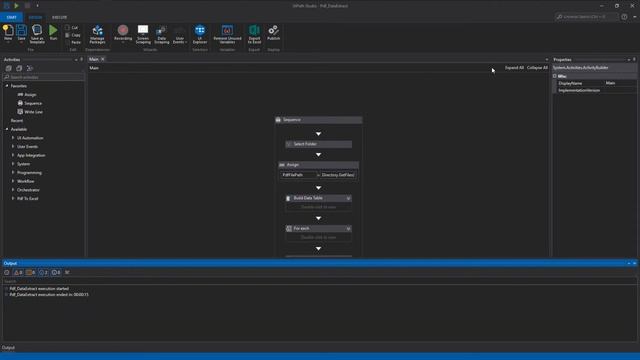Open Manage Packages
This screenshot has width=640, height=360.
pyautogui.click(x=98, y=34)
